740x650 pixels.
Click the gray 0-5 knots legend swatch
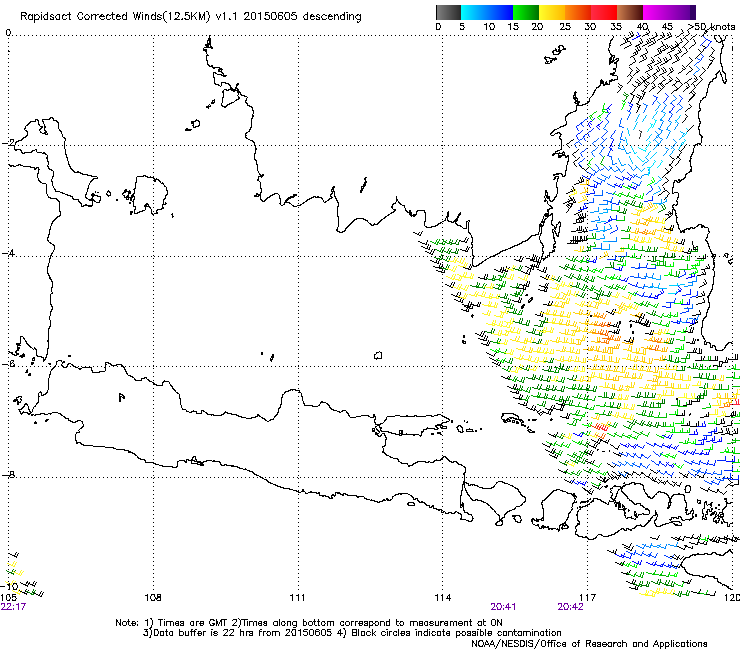coord(448,12)
